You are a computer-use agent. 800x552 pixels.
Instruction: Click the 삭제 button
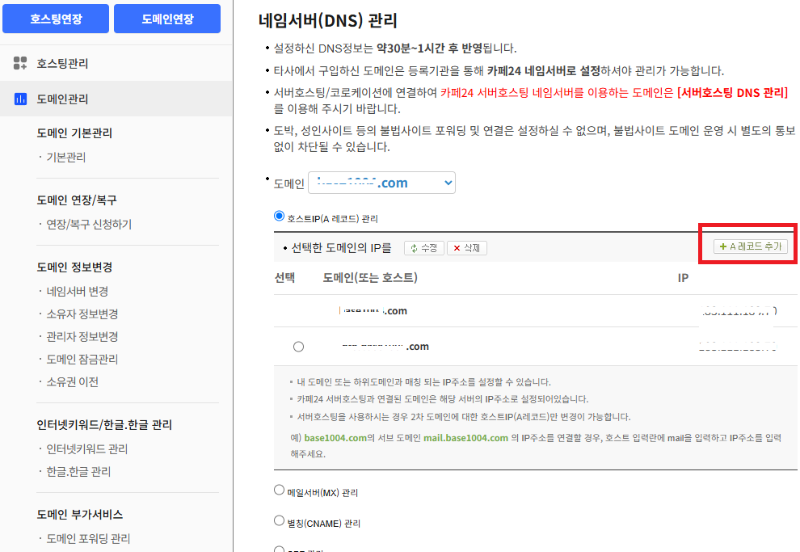[x=467, y=248]
